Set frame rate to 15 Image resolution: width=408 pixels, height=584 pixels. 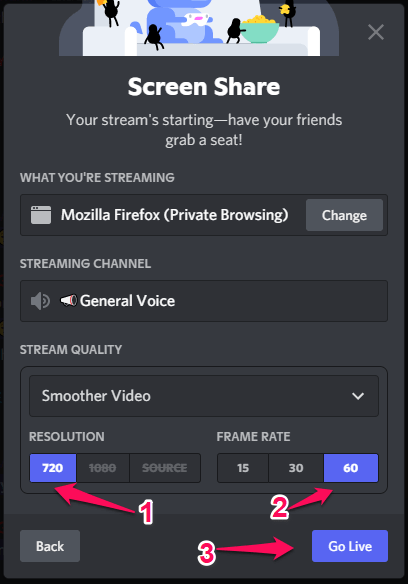pos(243,468)
